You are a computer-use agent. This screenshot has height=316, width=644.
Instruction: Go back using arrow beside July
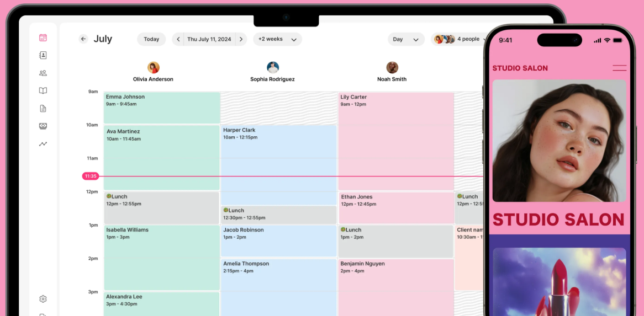(x=83, y=39)
